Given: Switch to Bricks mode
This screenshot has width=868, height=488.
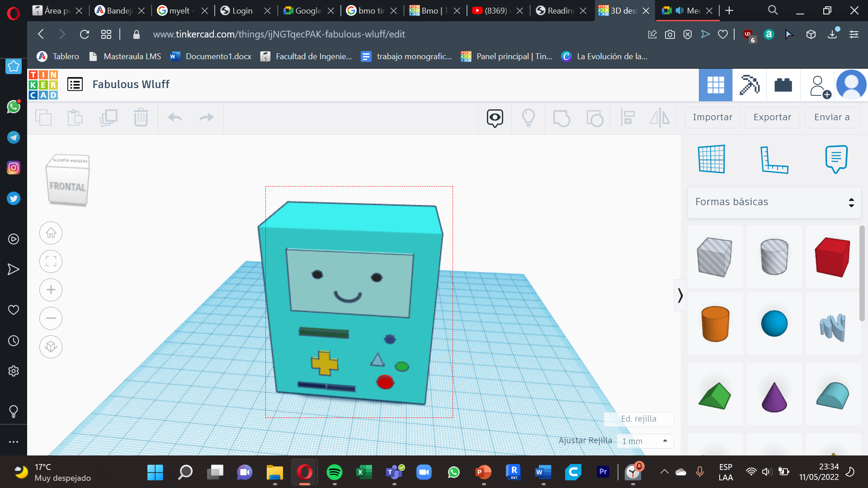Looking at the screenshot, I should coord(783,85).
